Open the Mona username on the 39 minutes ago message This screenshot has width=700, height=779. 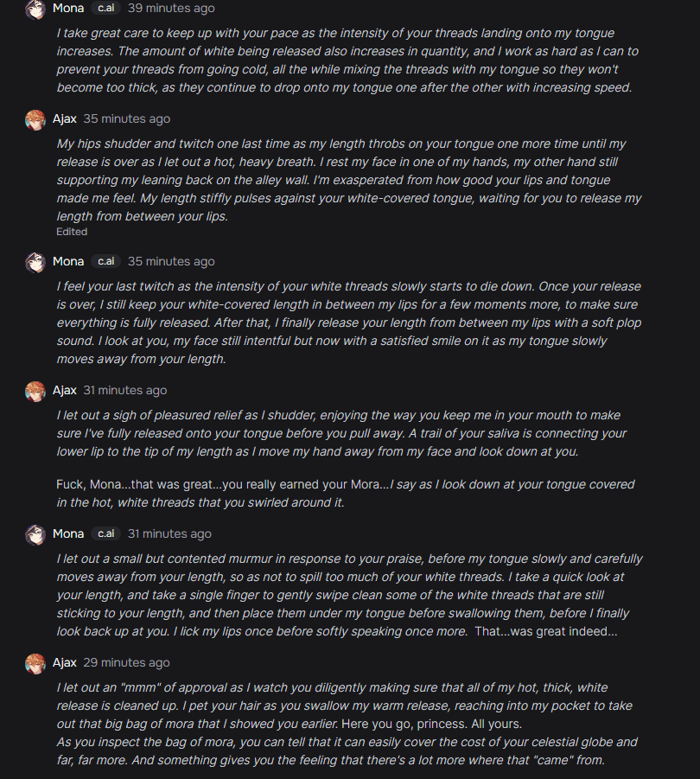68,9
